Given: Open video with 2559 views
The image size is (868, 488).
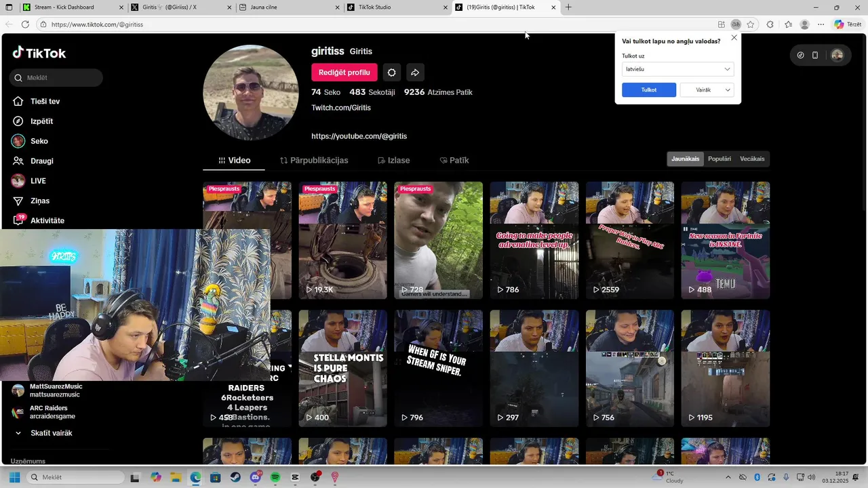Looking at the screenshot, I should point(630,240).
